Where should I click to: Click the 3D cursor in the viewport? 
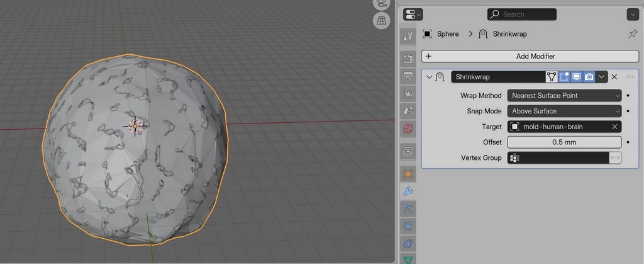pyautogui.click(x=135, y=126)
